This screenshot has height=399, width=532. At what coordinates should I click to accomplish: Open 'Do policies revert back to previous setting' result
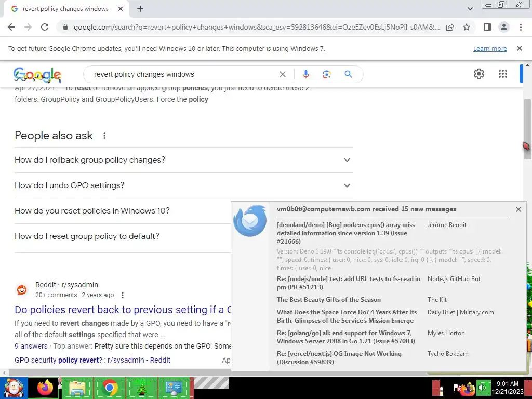click(x=123, y=310)
